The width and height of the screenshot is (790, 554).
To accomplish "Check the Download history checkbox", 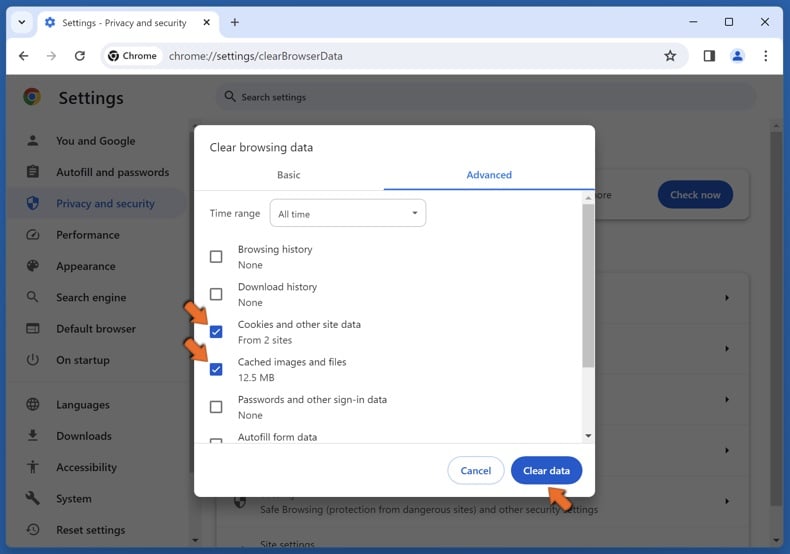I will click(216, 294).
